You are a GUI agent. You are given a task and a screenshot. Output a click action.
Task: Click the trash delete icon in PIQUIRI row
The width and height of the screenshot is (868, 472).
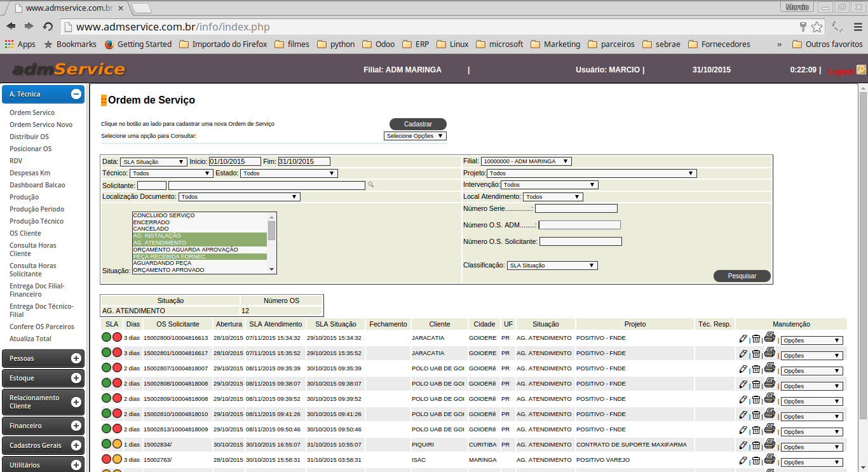(x=756, y=445)
